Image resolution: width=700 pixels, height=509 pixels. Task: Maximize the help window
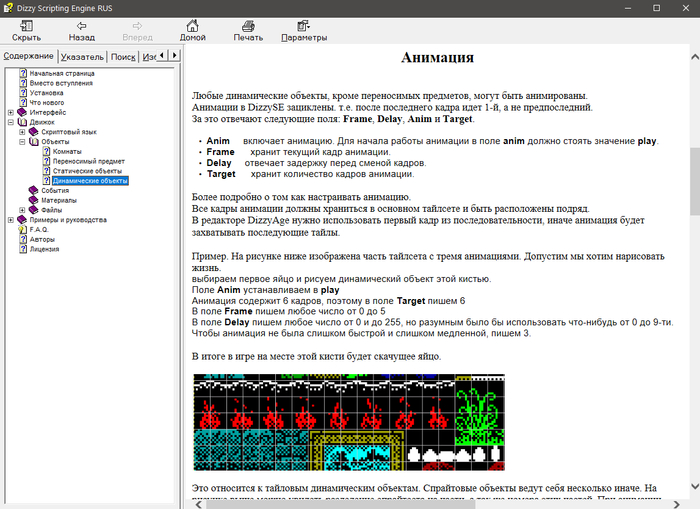coord(656,8)
